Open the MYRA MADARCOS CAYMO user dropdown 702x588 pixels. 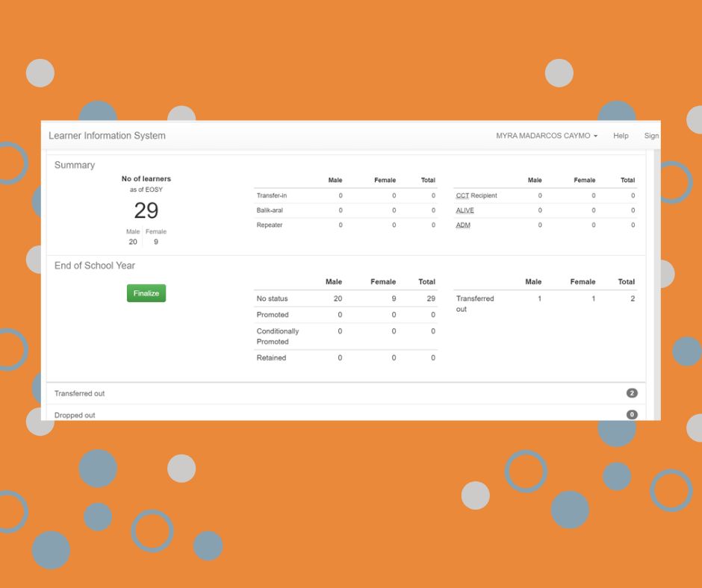546,136
